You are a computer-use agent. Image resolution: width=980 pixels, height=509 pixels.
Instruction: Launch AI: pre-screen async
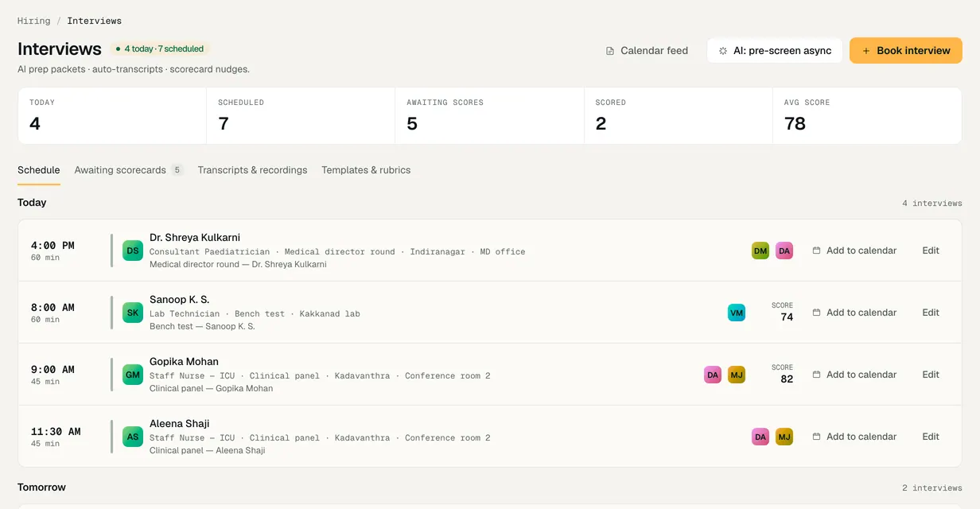[x=775, y=51]
